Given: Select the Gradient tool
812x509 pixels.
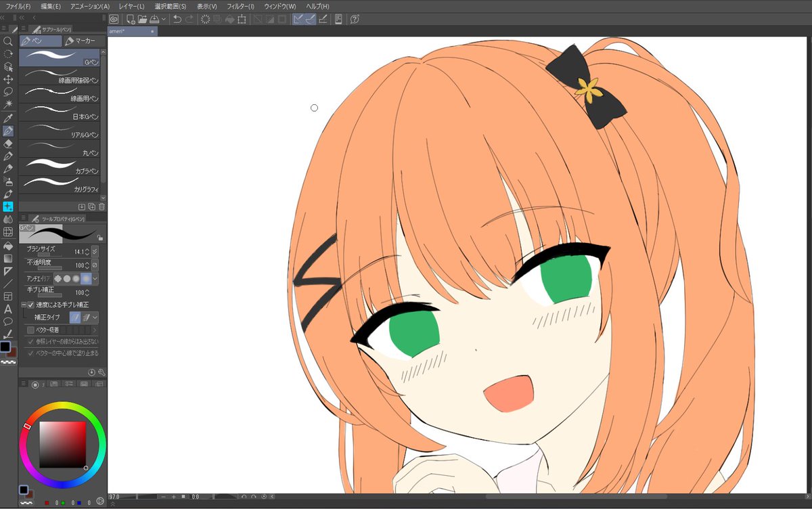Looking at the screenshot, I should click(8, 258).
